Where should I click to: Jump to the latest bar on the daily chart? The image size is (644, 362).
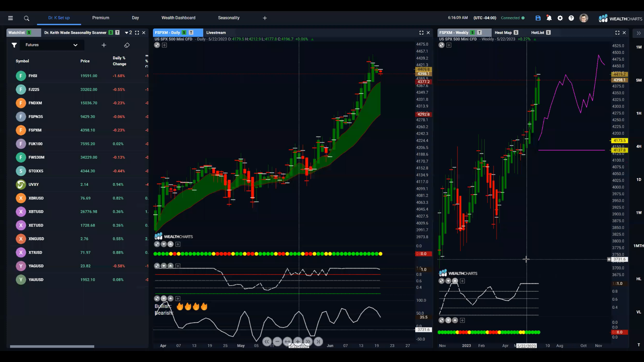[x=318, y=342]
